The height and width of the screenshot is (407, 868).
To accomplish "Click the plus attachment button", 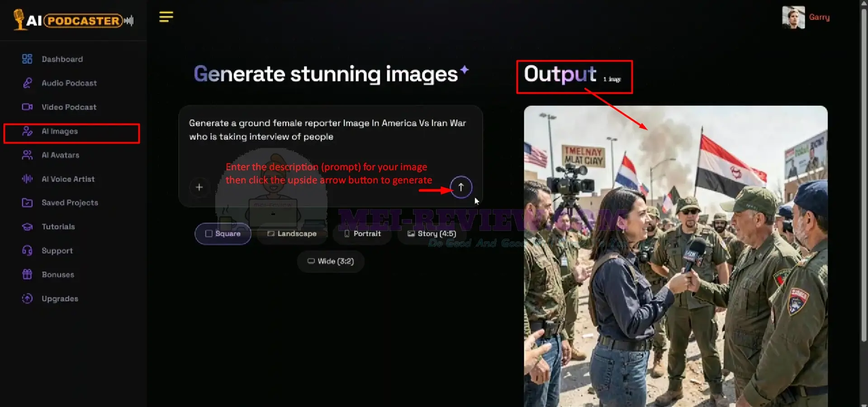I will click(199, 187).
